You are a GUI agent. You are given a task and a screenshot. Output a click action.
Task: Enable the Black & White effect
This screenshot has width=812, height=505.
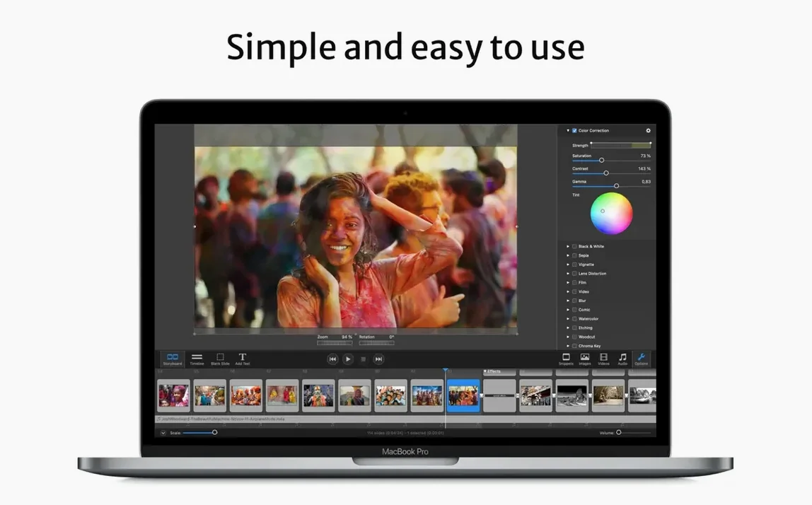(574, 247)
